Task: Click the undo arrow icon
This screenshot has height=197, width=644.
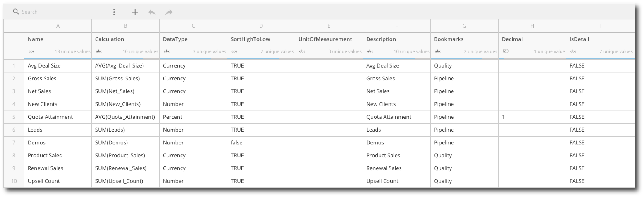Action: (152, 12)
